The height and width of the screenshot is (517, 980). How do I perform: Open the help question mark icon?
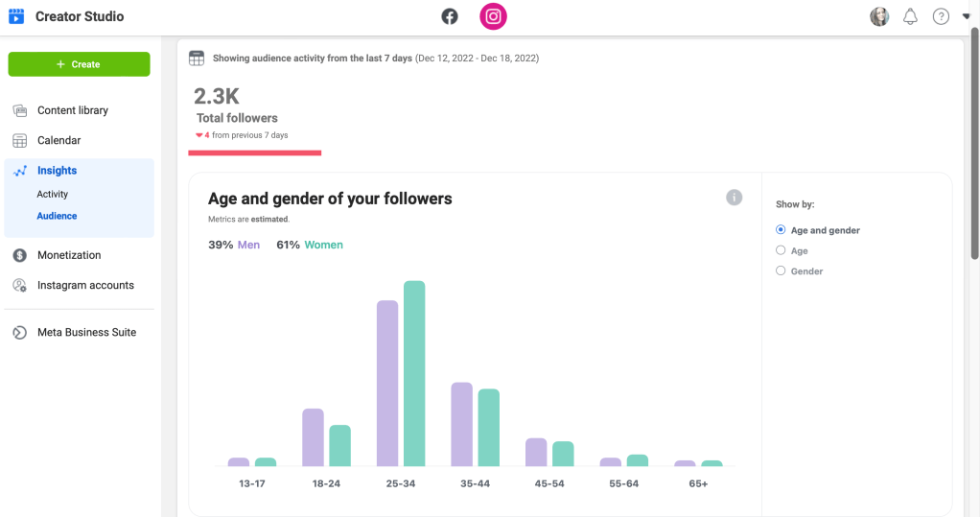[x=941, y=16]
